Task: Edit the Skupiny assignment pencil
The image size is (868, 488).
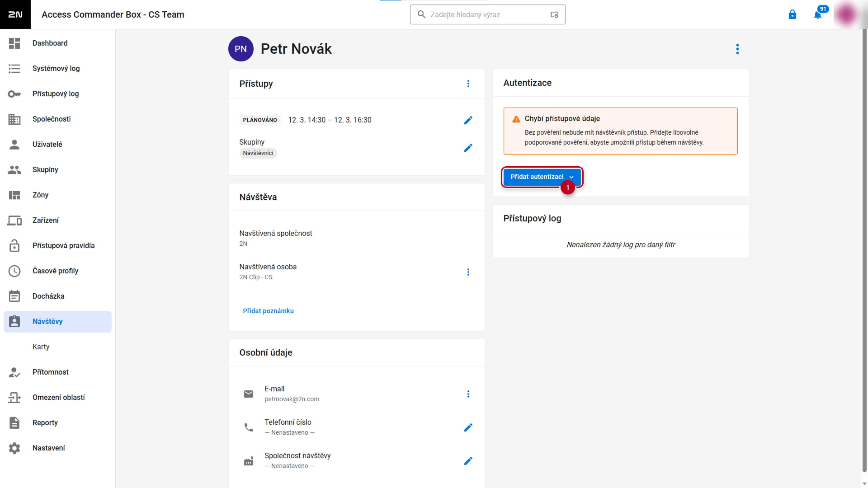Action: coord(468,148)
